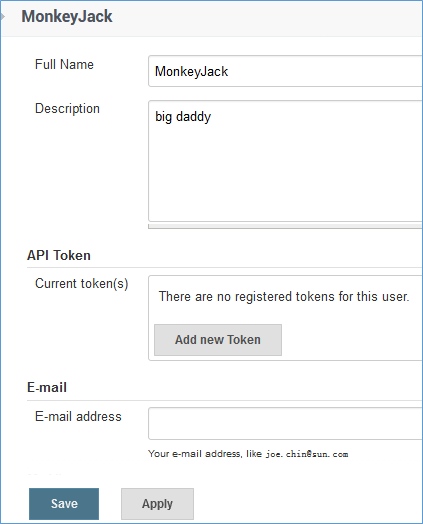Apply the changes with Apply button
This screenshot has width=423, height=524.
click(157, 504)
